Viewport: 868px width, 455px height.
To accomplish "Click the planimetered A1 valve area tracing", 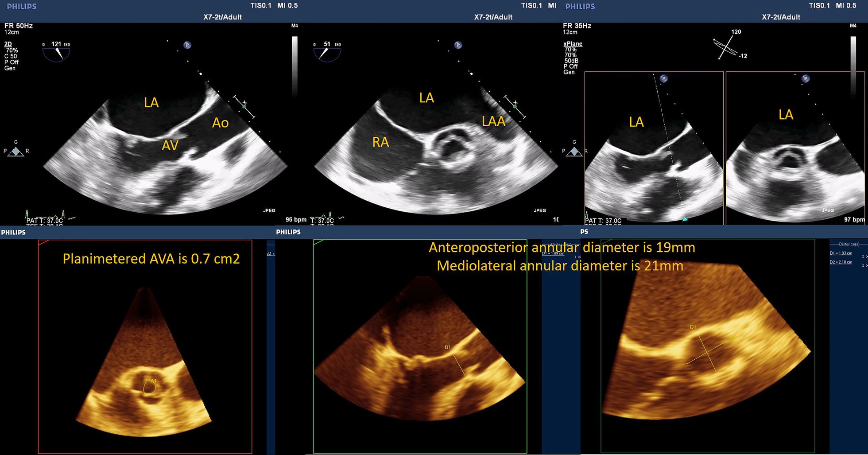I will 150,387.
